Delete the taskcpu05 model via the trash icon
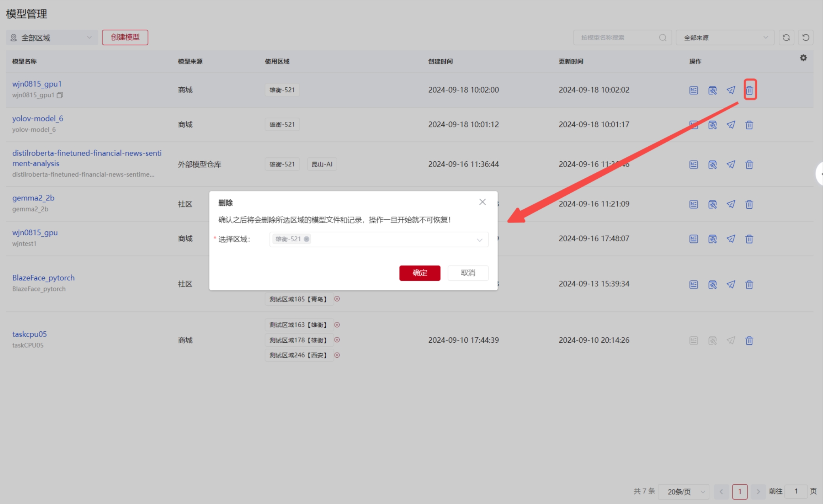Screen dimensions: 823x504 [x=749, y=340]
